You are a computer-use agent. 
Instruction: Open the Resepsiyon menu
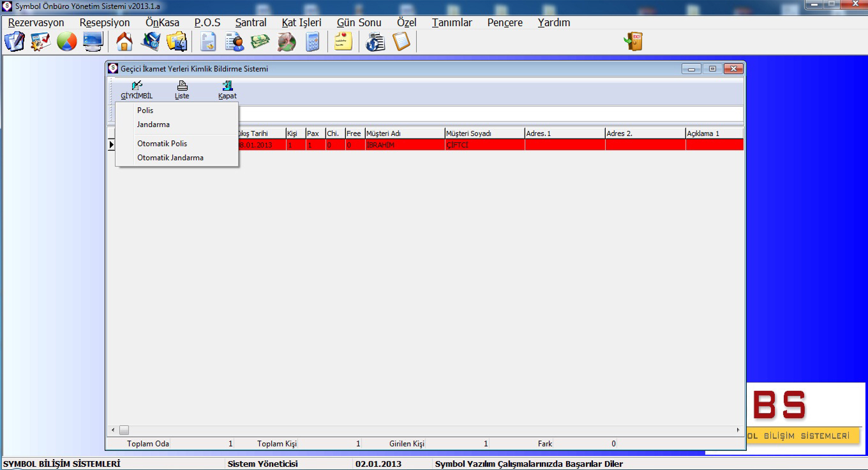(x=105, y=22)
